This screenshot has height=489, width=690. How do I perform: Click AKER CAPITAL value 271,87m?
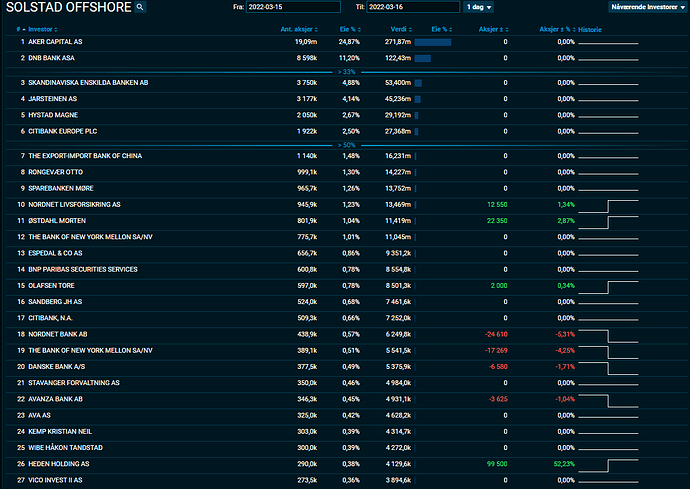[x=398, y=42]
